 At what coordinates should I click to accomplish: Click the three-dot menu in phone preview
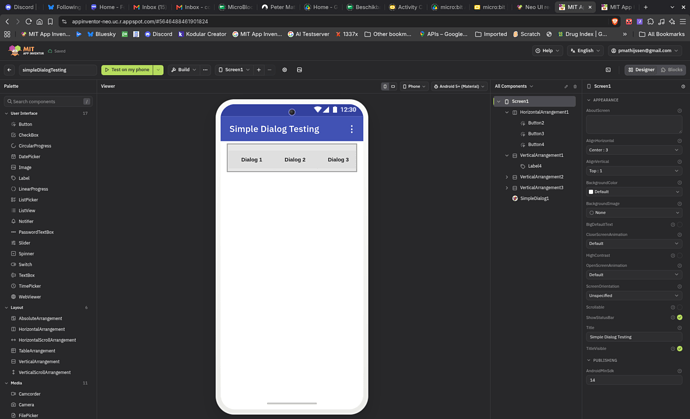[x=352, y=129]
